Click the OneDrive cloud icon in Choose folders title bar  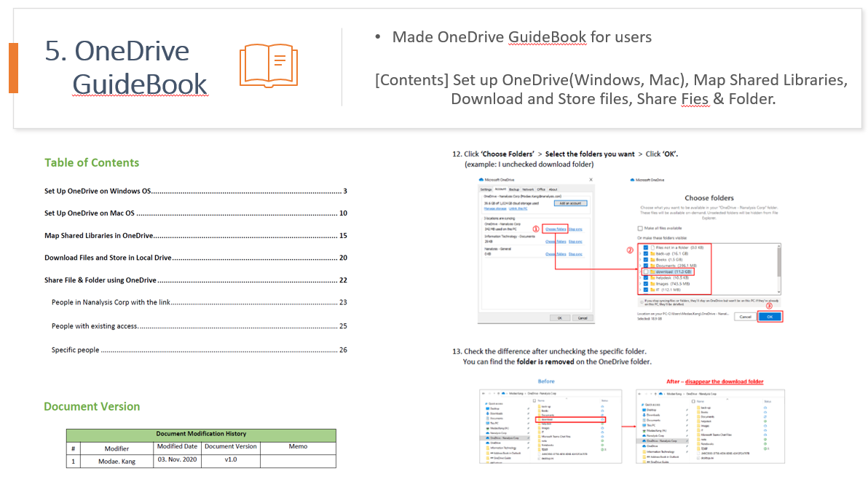pyautogui.click(x=632, y=180)
